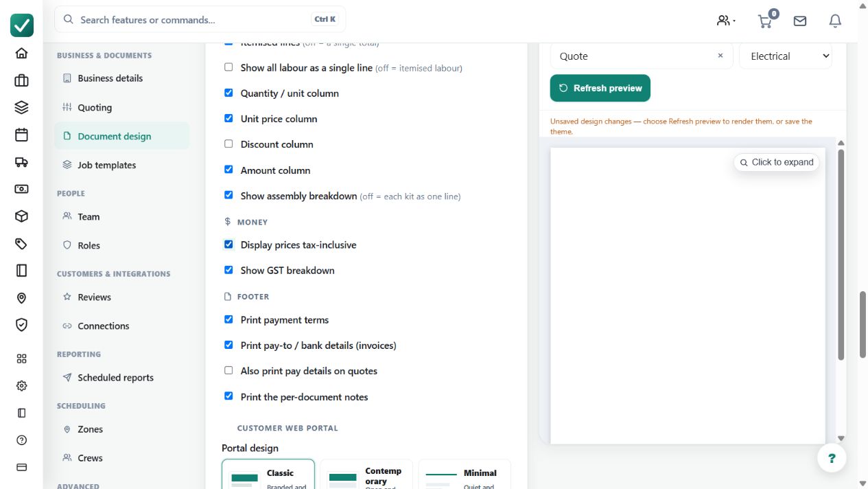The height and width of the screenshot is (489, 868).
Task: Open the shield check icon
Action: click(x=21, y=325)
